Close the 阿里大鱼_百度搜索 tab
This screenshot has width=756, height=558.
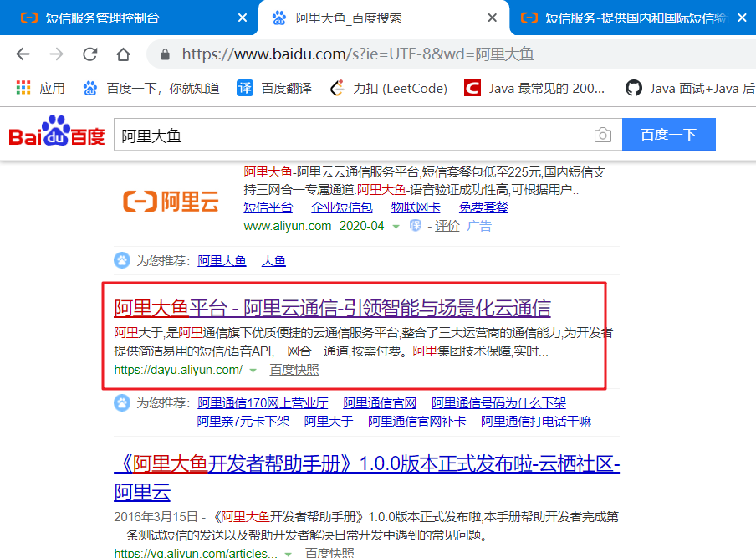[x=493, y=18]
